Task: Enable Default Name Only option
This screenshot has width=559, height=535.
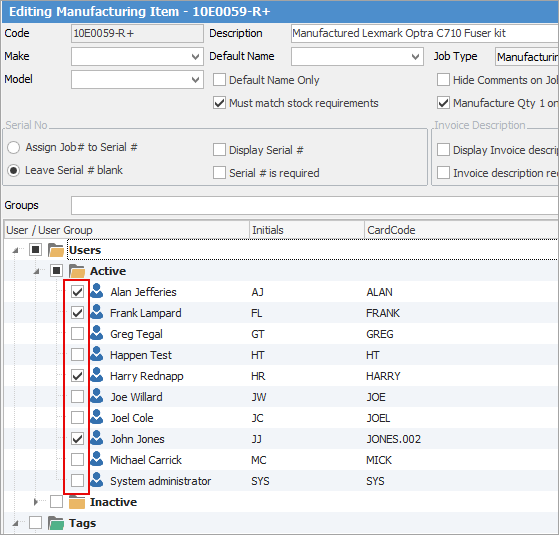Action: (x=219, y=80)
